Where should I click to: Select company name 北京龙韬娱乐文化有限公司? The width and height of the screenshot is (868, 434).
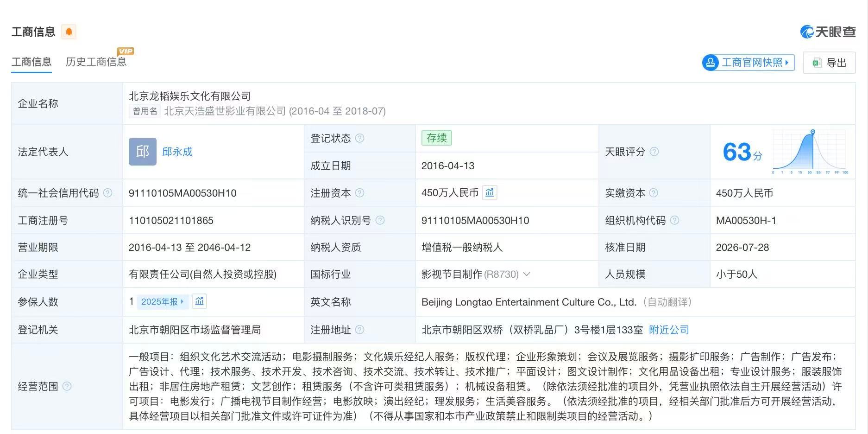(190, 96)
